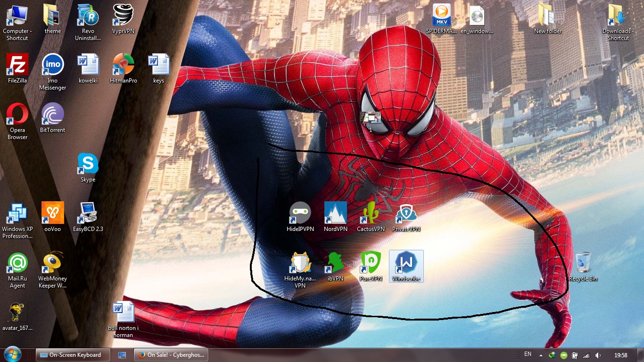Open the Downloads shortcut folder
The image size is (644, 362).
[x=619, y=22]
